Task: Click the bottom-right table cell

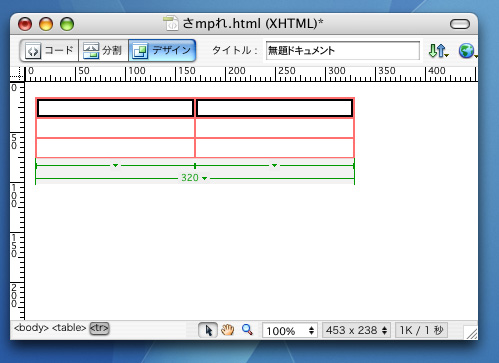Action: 274,148
